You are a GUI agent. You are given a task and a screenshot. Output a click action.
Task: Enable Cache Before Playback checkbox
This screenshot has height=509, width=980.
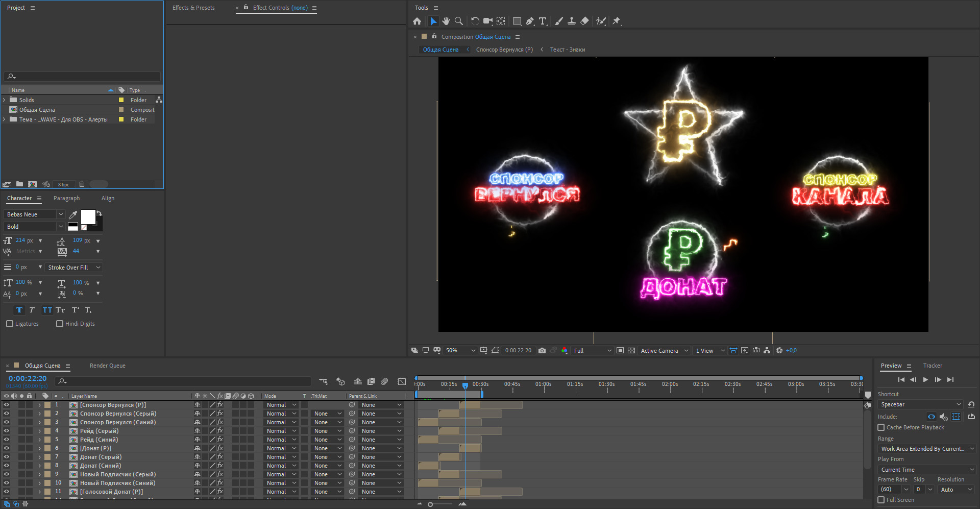tap(881, 427)
